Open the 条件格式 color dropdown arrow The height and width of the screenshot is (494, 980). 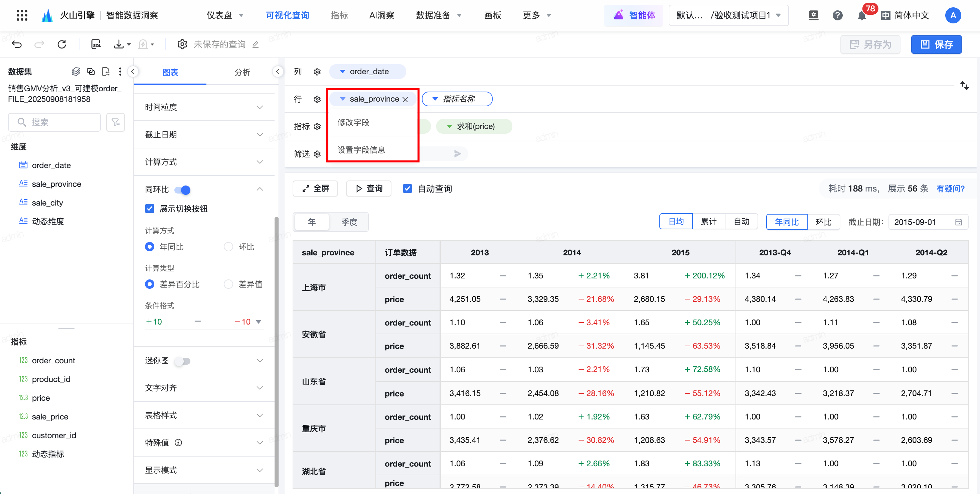259,322
